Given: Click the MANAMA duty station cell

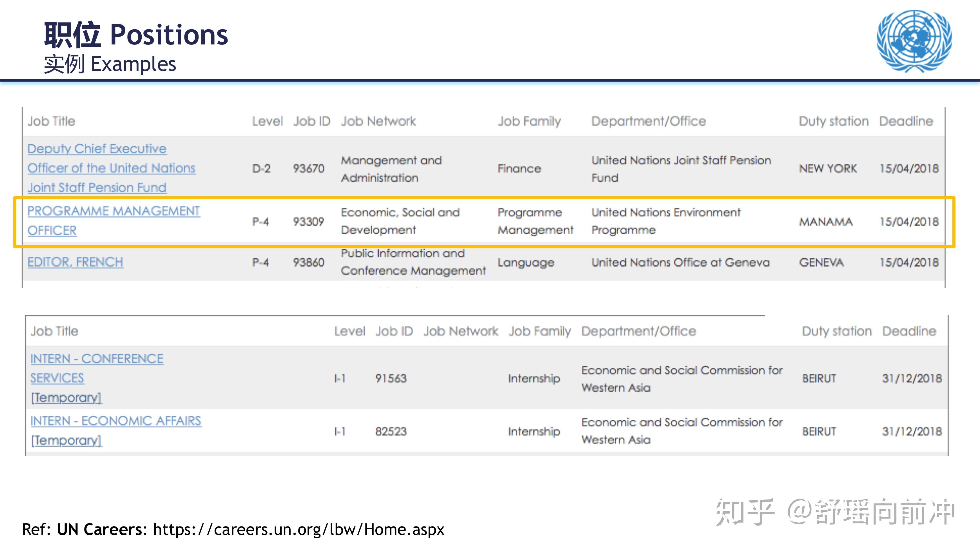Looking at the screenshot, I should [826, 221].
